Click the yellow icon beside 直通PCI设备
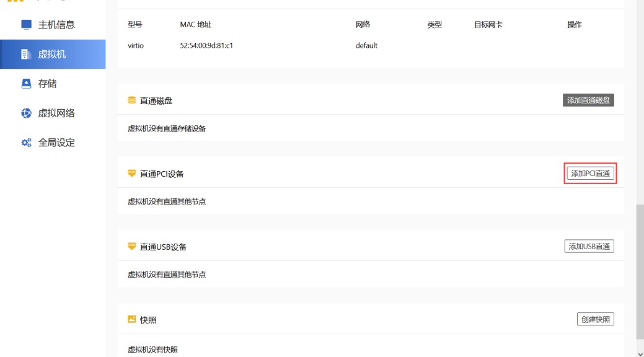644x357 pixels. point(131,174)
